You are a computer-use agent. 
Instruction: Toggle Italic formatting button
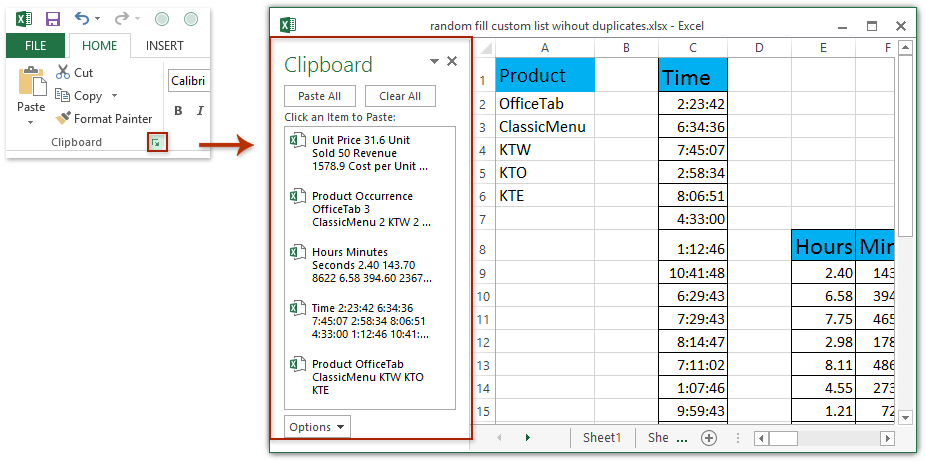coord(200,111)
